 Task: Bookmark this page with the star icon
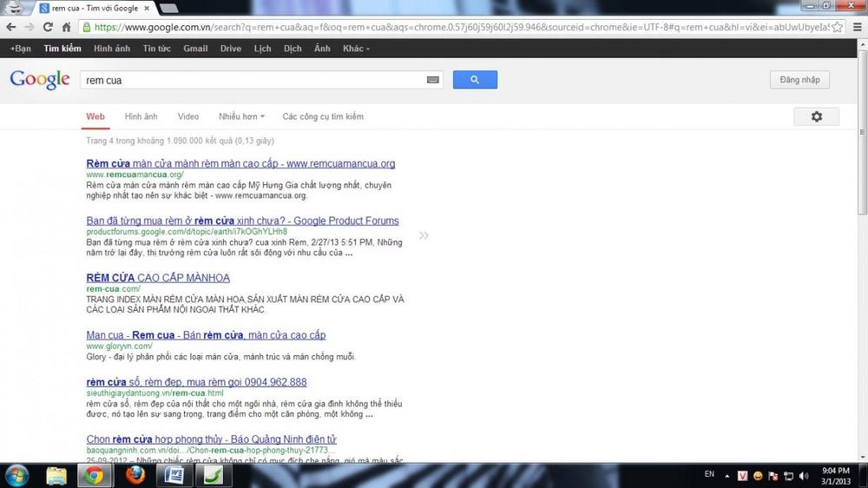(838, 27)
